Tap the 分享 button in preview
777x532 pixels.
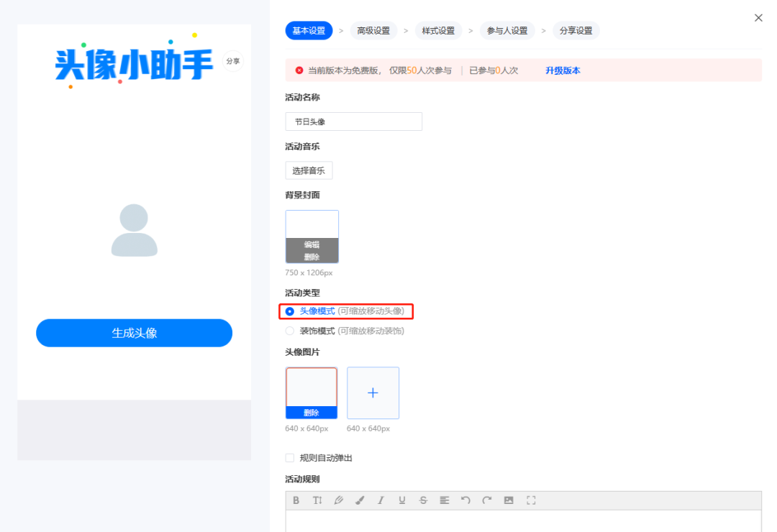(x=233, y=61)
